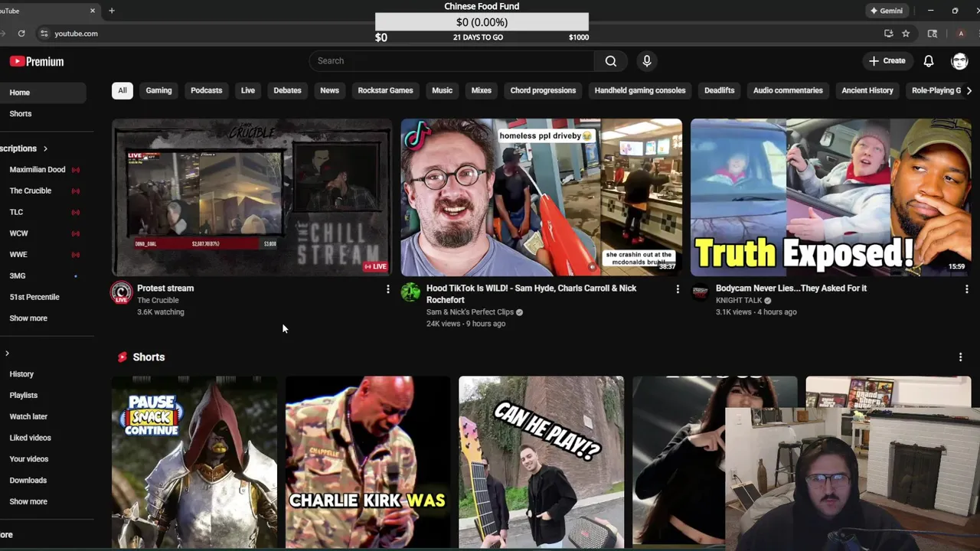Bookmark this page with the star icon
The height and width of the screenshot is (551, 980).
(906, 34)
